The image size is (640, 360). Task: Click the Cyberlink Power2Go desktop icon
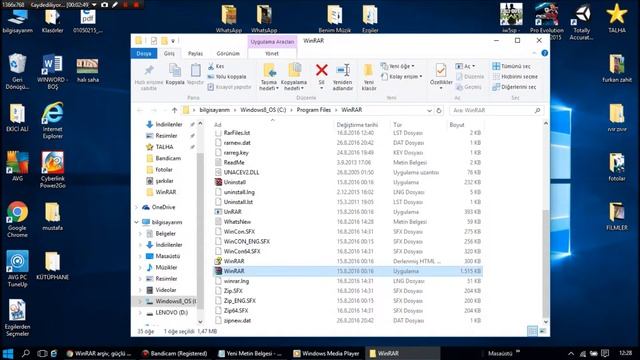(x=52, y=170)
